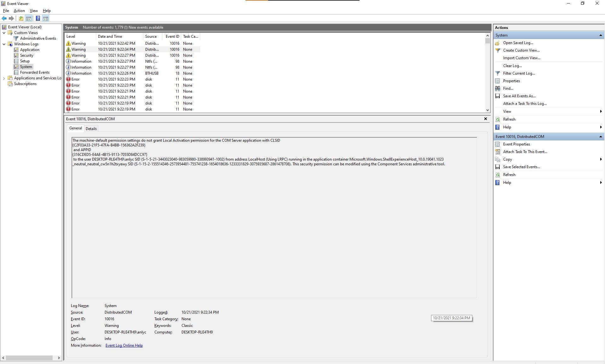The width and height of the screenshot is (605, 364).
Task: Click the Filter Current Log funnel icon
Action: 498,73
